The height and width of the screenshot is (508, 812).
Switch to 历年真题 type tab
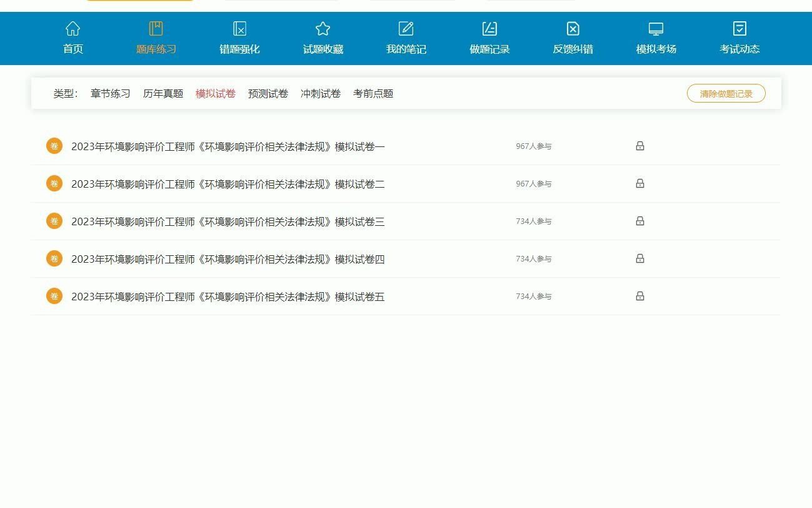click(x=163, y=93)
